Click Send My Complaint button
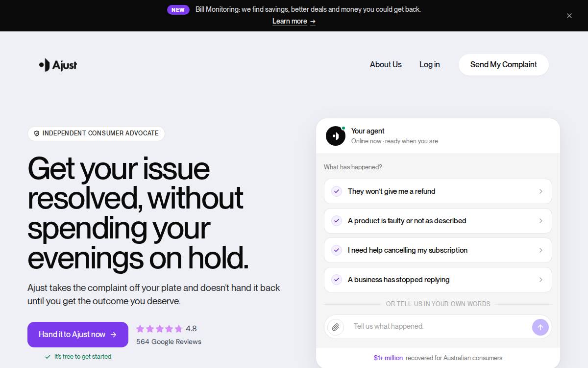Screen dimensions: 588x368 tap(503, 65)
